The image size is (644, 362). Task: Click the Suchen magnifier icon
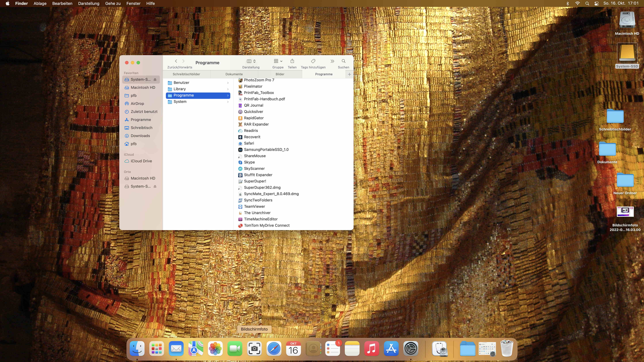click(x=343, y=61)
